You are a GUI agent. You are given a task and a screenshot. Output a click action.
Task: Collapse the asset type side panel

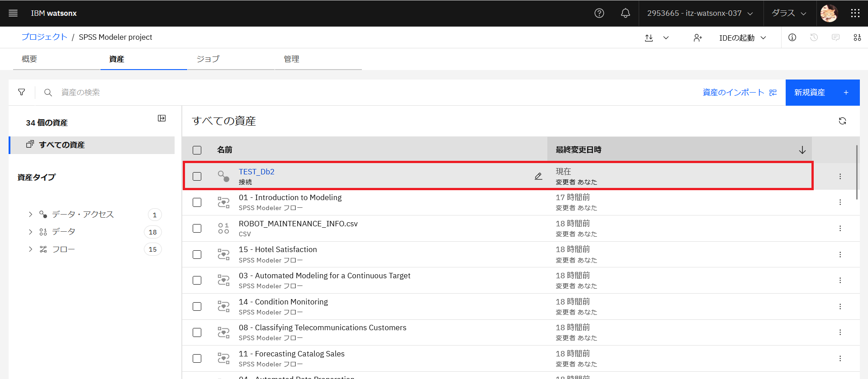pyautogui.click(x=162, y=118)
